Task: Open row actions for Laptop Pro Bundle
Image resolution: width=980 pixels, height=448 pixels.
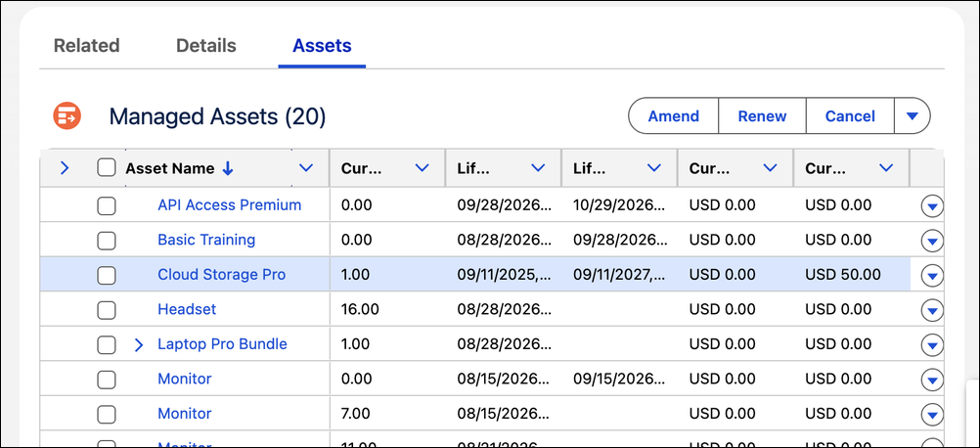Action: 932,344
